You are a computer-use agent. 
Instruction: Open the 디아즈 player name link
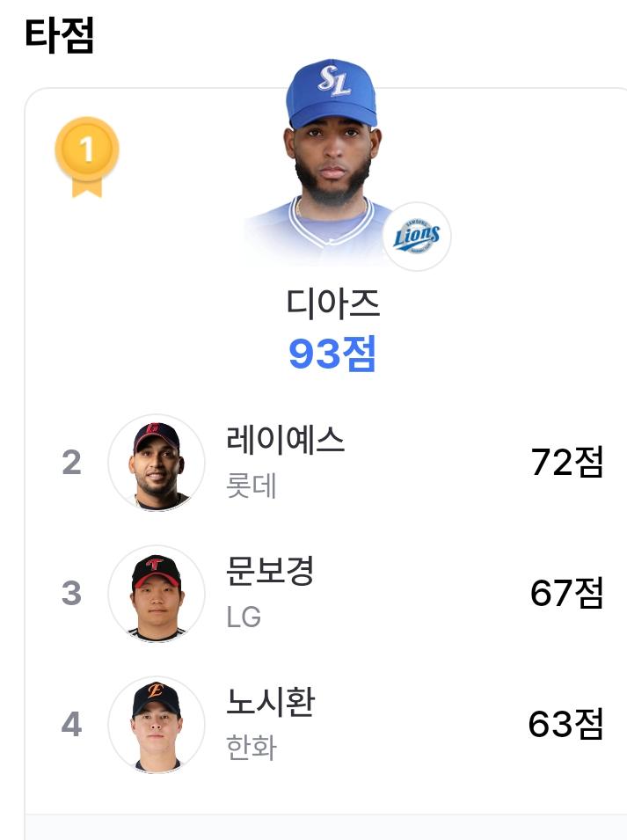333,303
